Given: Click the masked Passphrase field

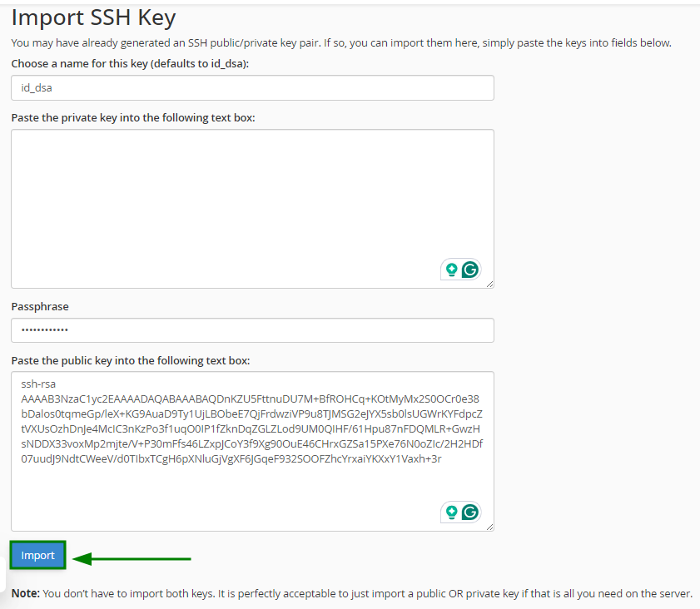Looking at the screenshot, I should click(x=250, y=329).
